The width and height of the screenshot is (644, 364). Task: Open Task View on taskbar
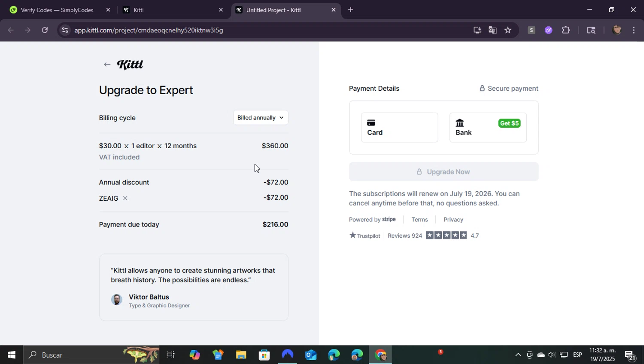click(x=170, y=355)
